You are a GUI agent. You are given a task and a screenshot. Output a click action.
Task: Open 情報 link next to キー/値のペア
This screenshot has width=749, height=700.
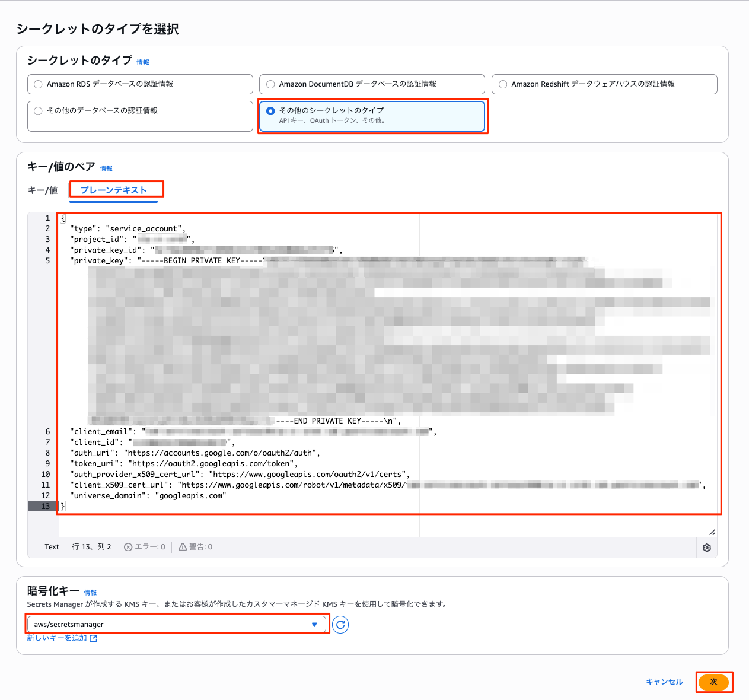pos(106,168)
